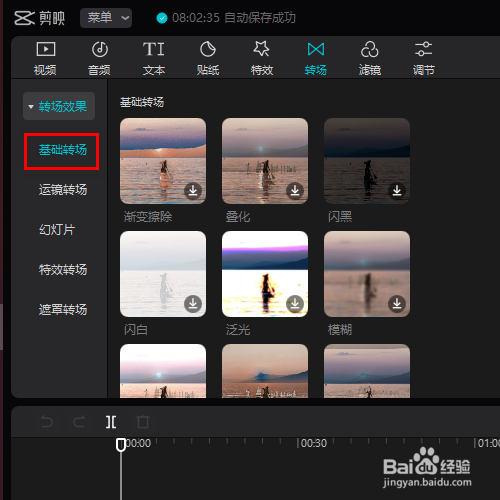This screenshot has height=500, width=500.
Task: Open the 特效 effects star icon
Action: click(261, 49)
